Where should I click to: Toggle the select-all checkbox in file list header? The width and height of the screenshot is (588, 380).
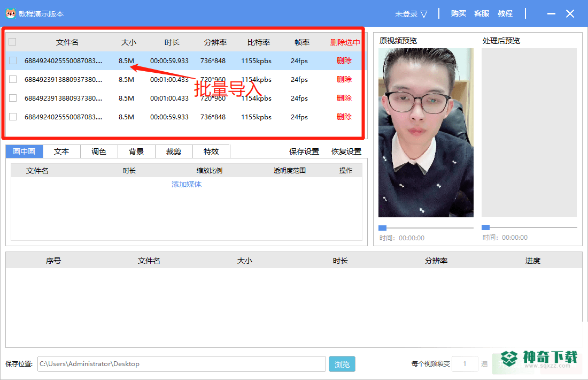(x=12, y=42)
